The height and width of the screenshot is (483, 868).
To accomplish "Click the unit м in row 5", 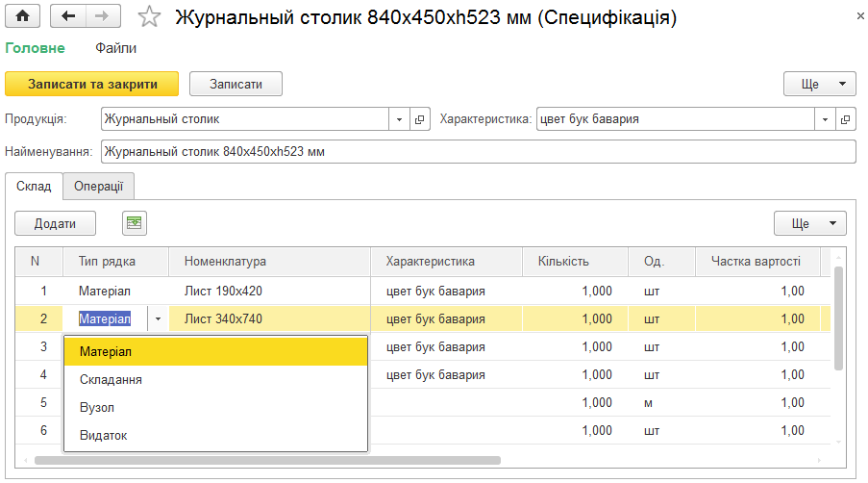I will tap(661, 403).
